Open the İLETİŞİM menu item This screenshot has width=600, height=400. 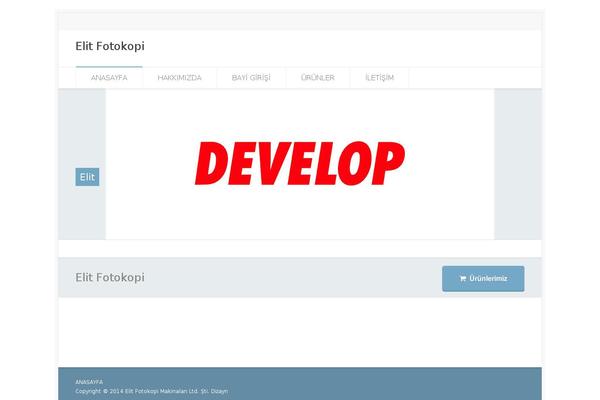[379, 78]
